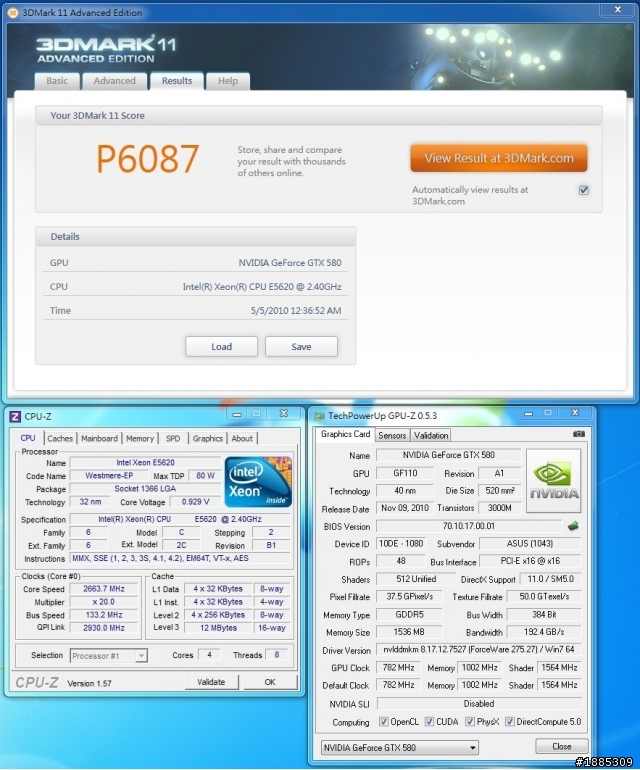640x770 pixels.
Task: Switch to the Validation tab in GPU-Z
Action: 431,435
